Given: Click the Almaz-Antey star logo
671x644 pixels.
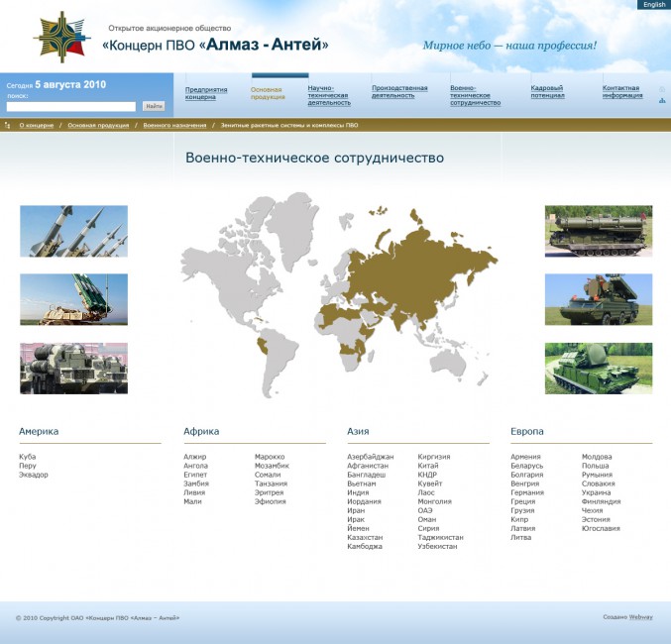Looking at the screenshot, I should pos(62,38).
